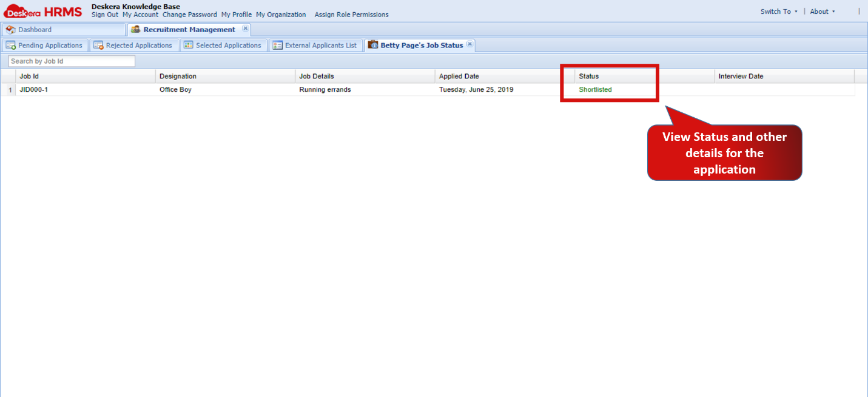Image resolution: width=868 pixels, height=397 pixels.
Task: Click the Tuesday, June 25, 2019 date cell
Action: (505, 90)
